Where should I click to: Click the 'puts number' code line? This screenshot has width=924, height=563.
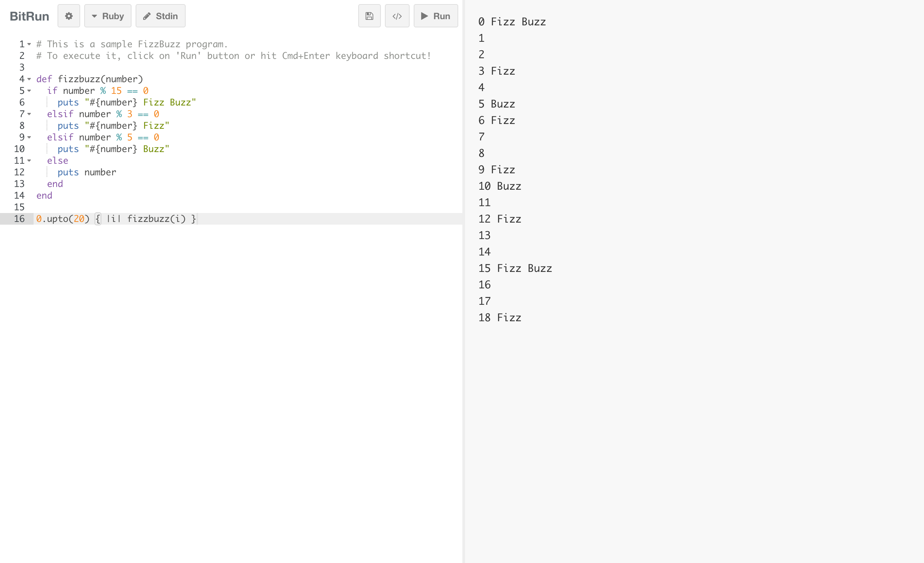point(87,172)
